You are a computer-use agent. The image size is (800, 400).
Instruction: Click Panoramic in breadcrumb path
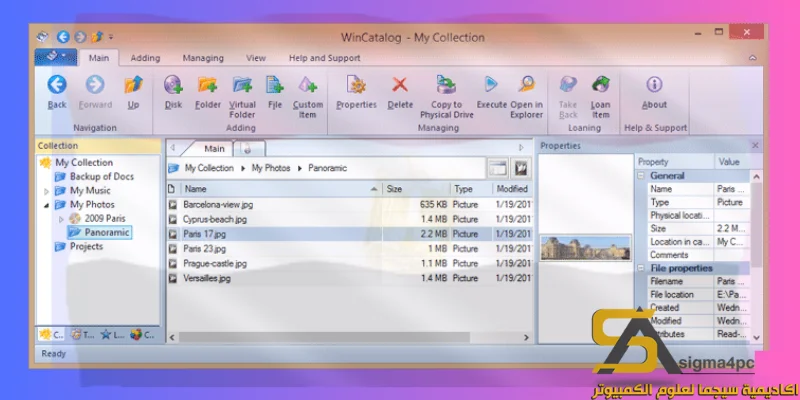pos(328,168)
